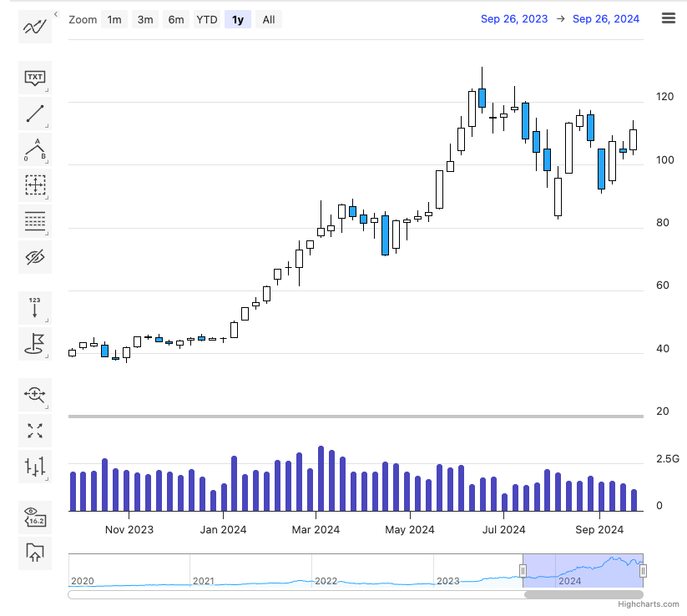The image size is (687, 616).
Task: Set zoom range to 6m
Action: pyautogui.click(x=176, y=20)
